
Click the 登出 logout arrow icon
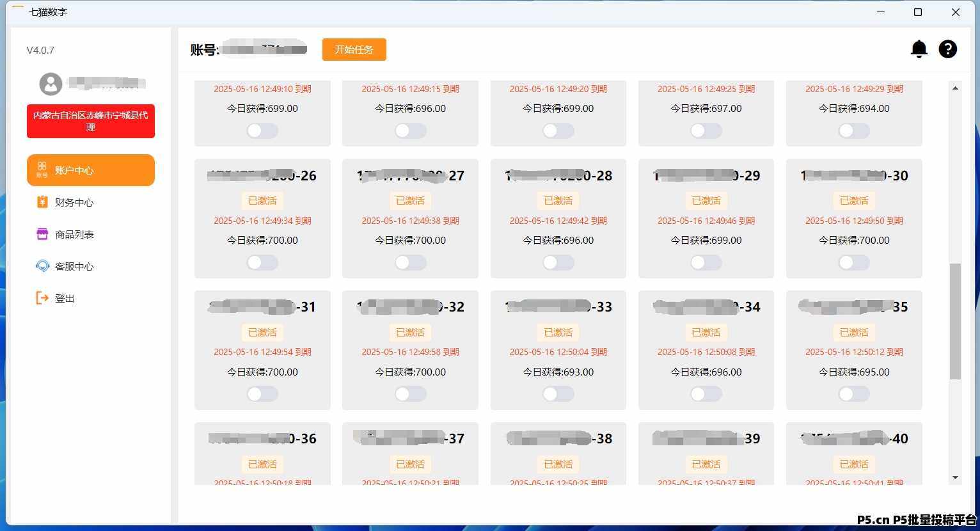click(42, 298)
